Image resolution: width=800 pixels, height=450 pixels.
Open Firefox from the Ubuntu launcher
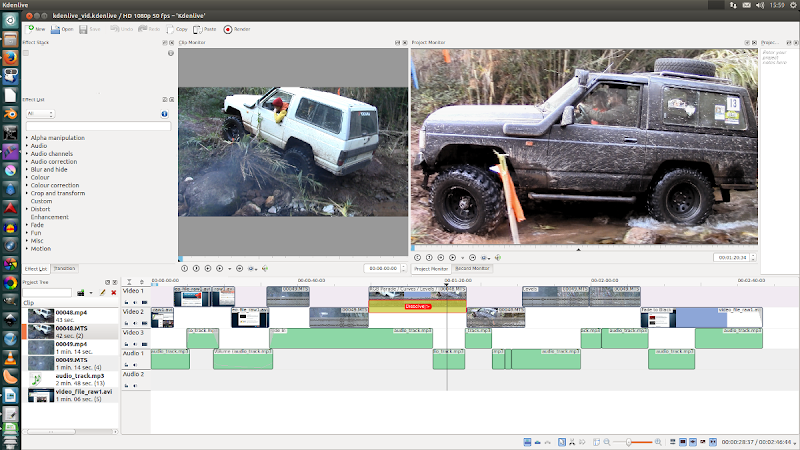click(10, 58)
